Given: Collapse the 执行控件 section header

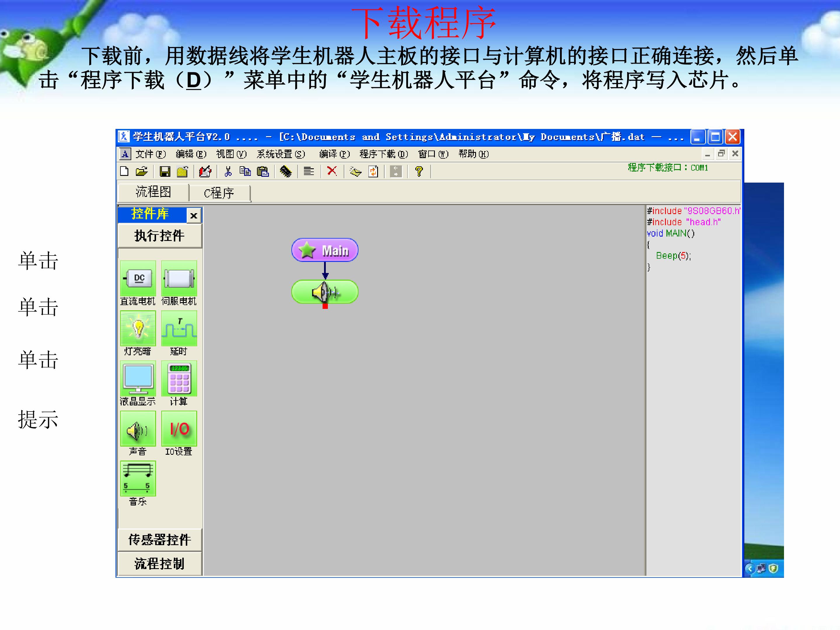Looking at the screenshot, I should (x=160, y=236).
